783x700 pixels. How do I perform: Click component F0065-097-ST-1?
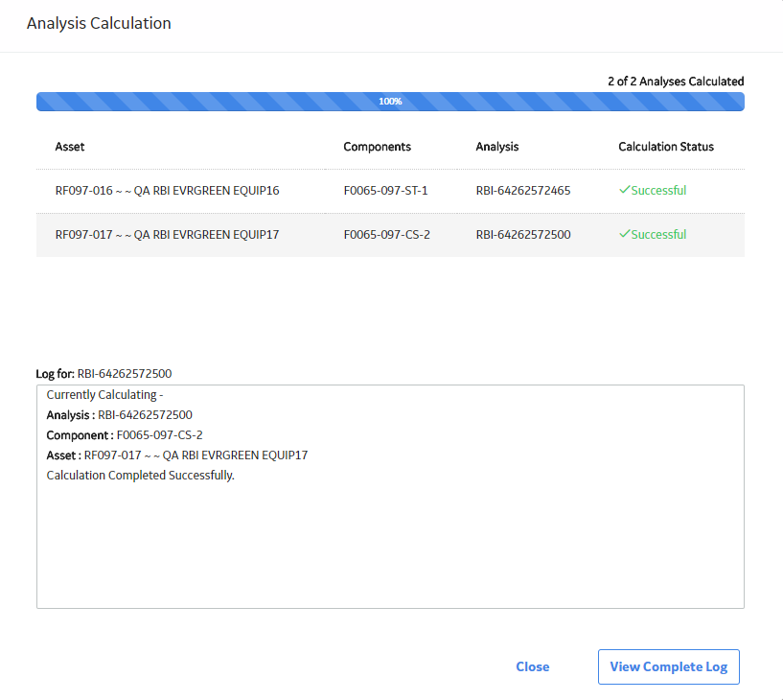click(x=385, y=191)
